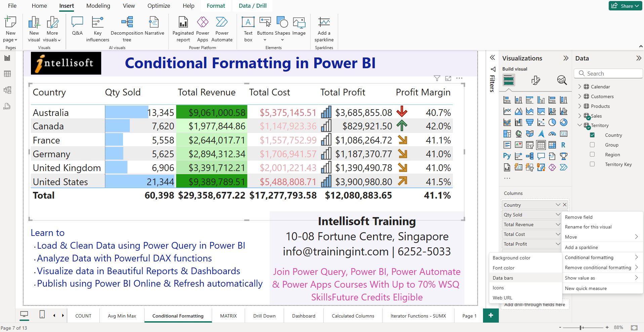
Task: Select the pie chart visual icon
Action: (552, 122)
